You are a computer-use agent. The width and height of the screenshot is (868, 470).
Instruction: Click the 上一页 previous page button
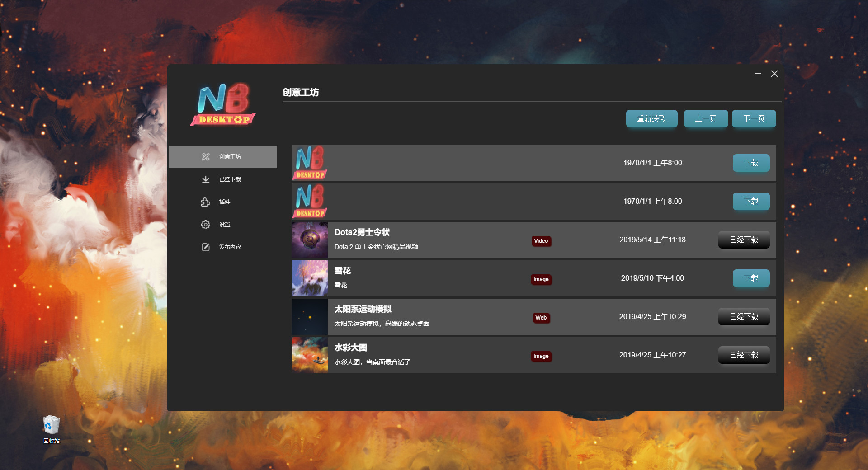click(706, 119)
